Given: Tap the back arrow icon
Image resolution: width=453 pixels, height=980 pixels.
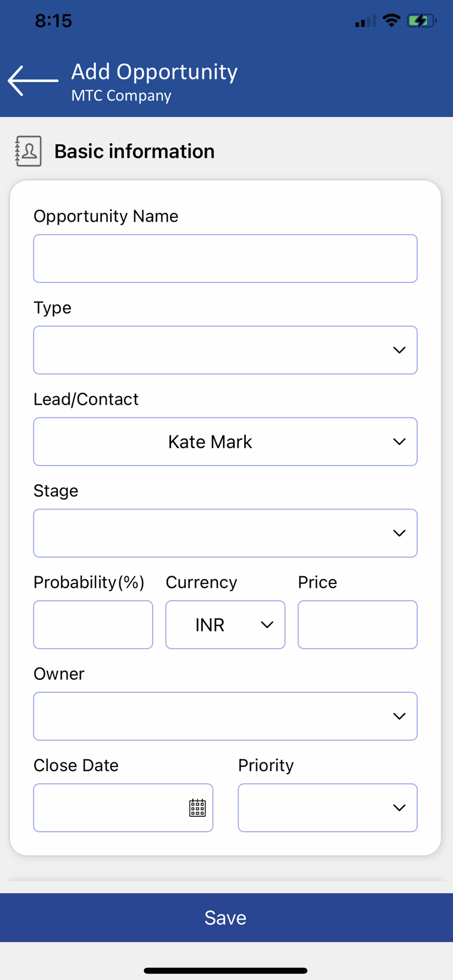Looking at the screenshot, I should tap(33, 80).
